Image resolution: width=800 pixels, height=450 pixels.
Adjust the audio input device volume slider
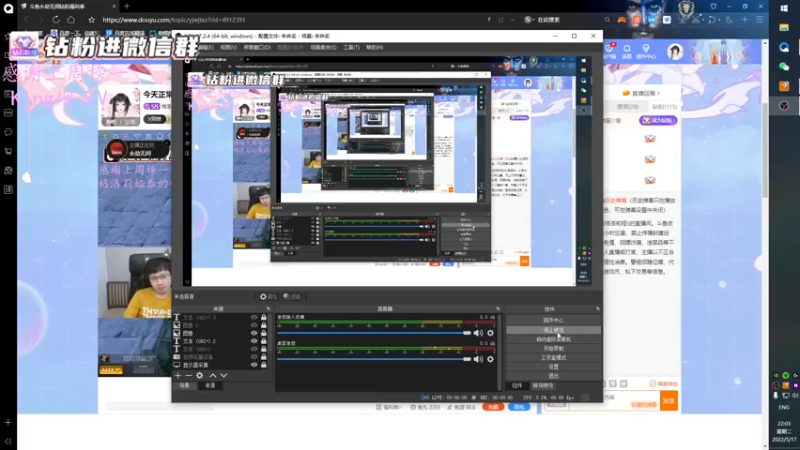pos(374,333)
